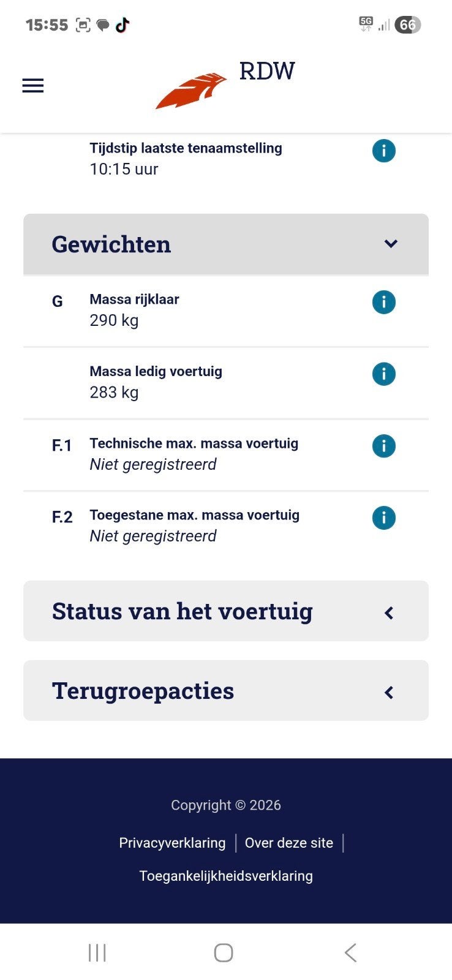This screenshot has width=452, height=980.
Task: Open info icon for Massa ledig voertuig
Action: point(384,374)
